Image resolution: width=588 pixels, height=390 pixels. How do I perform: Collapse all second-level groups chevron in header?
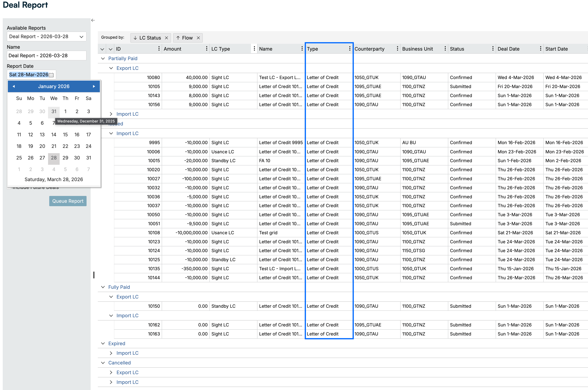(111, 49)
